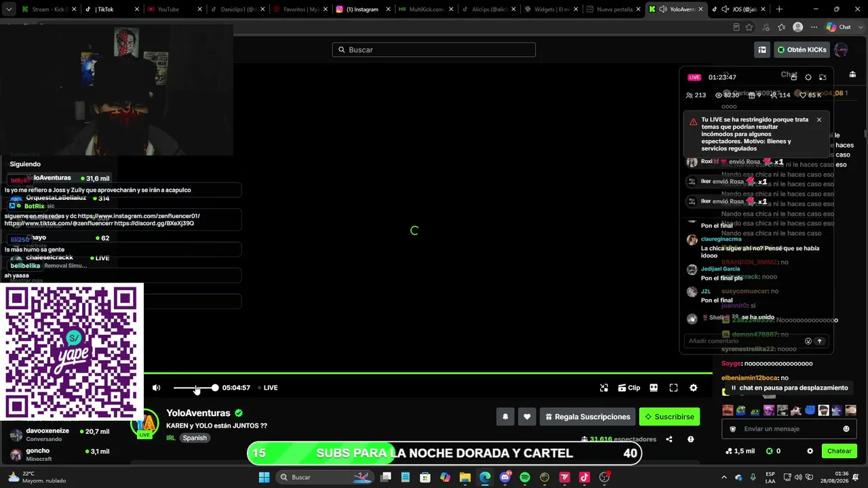868x488 pixels.
Task: Open weather widget showing 22°C
Action: coord(37,477)
